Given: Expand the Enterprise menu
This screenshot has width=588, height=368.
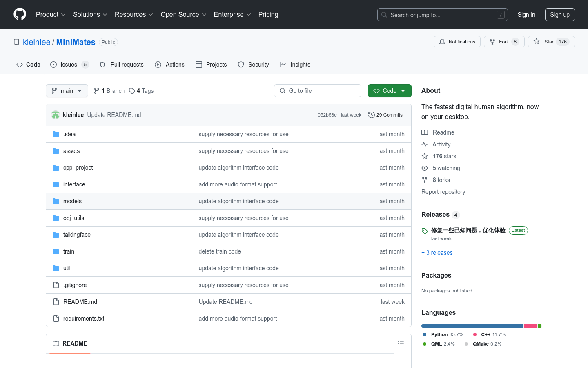Looking at the screenshot, I should click(232, 14).
